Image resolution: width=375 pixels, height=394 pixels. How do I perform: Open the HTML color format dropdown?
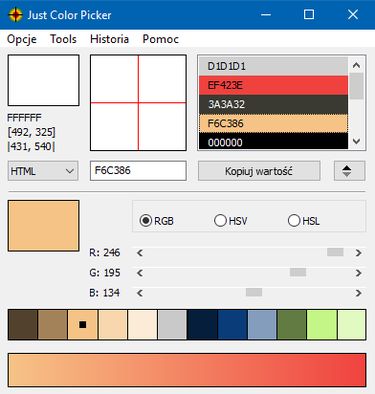pyautogui.click(x=43, y=171)
